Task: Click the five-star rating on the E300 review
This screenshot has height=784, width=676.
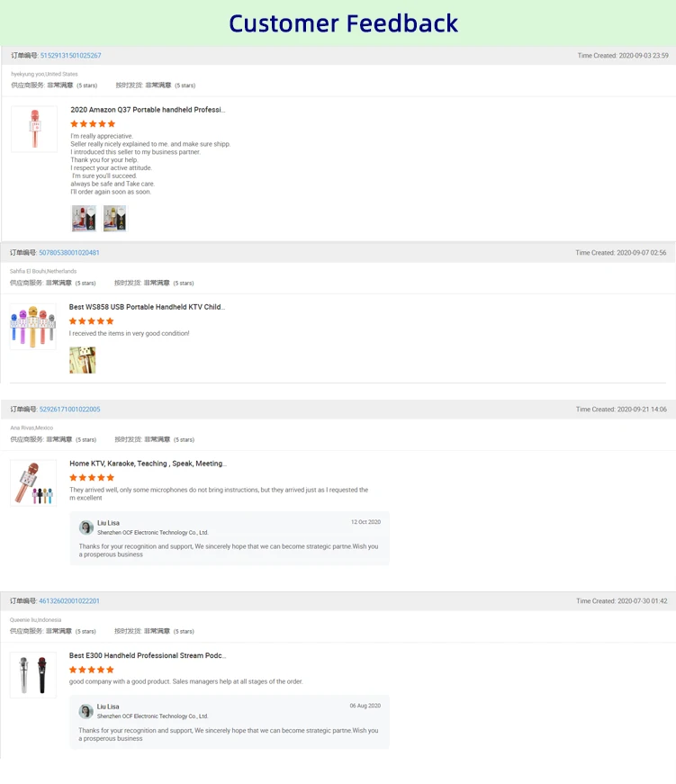Action: (92, 670)
